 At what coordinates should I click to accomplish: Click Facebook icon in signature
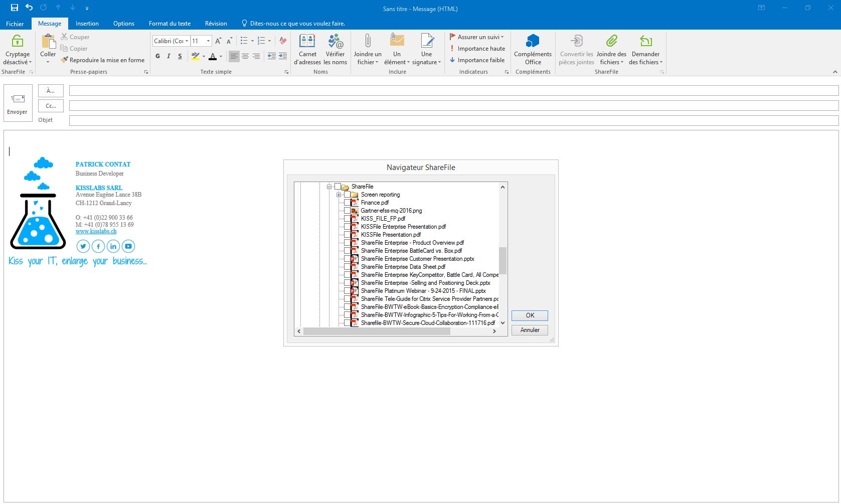coord(98,246)
